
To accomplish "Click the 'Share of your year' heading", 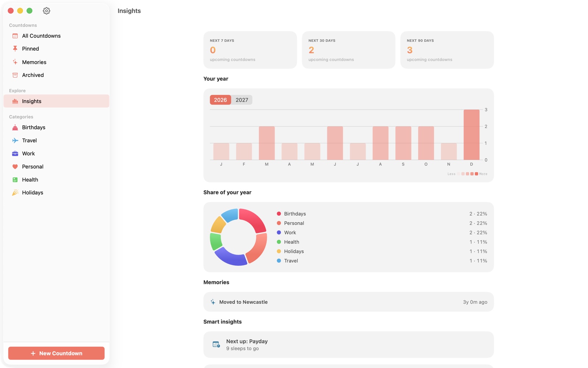I will coord(227,192).
